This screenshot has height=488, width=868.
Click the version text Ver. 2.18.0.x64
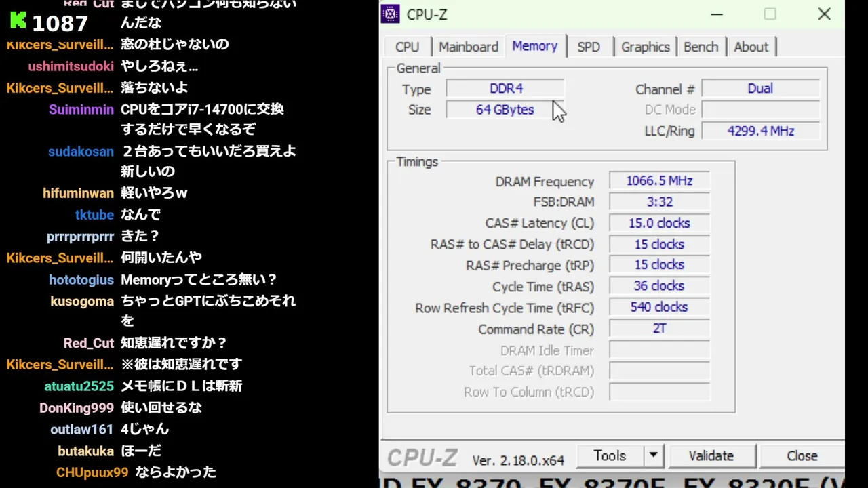click(x=518, y=460)
